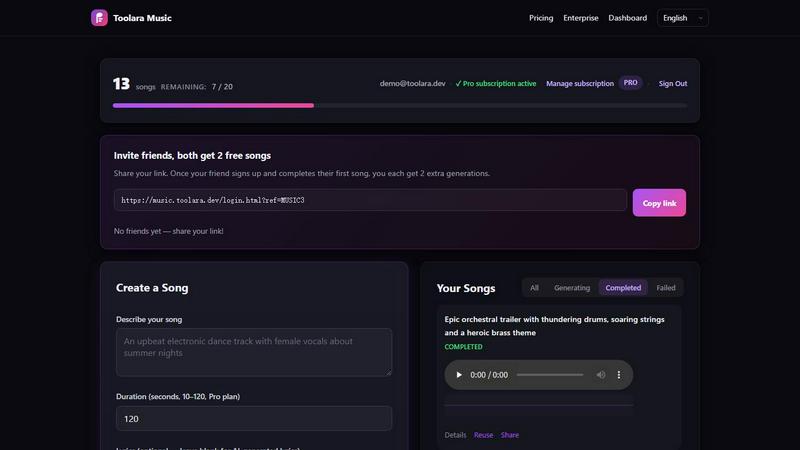
Task: Open the audio player three-dot menu
Action: tap(619, 375)
